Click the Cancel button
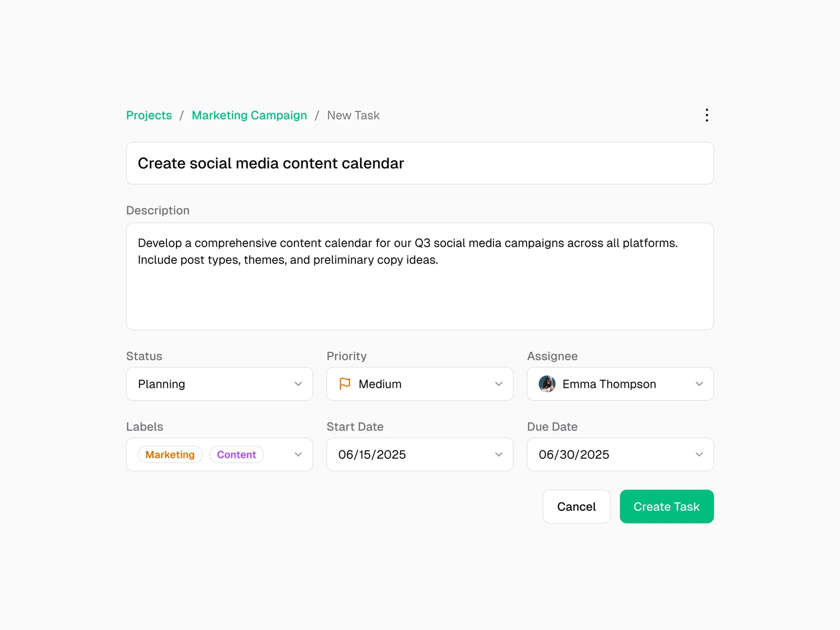Image resolution: width=840 pixels, height=630 pixels. (x=576, y=507)
